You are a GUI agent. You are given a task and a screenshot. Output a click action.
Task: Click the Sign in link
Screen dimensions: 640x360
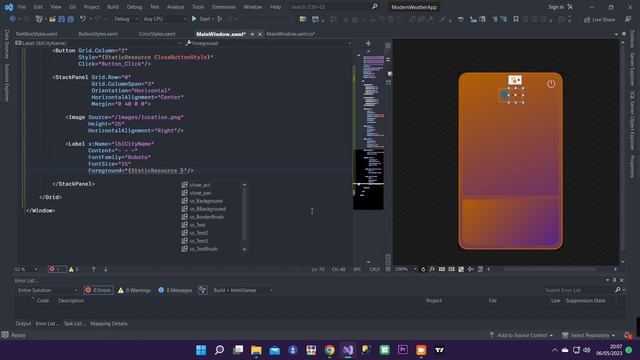coord(556,7)
